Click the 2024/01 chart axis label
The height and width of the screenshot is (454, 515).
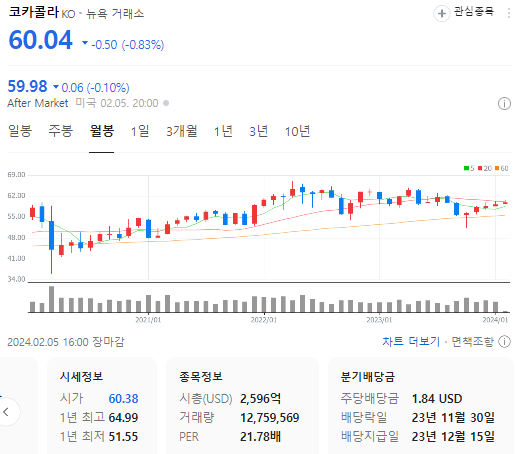(495, 320)
